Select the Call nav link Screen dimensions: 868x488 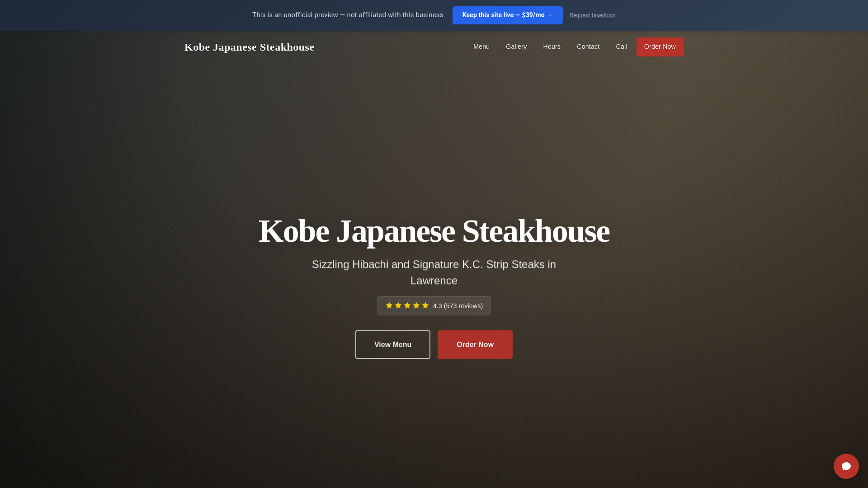coord(622,47)
